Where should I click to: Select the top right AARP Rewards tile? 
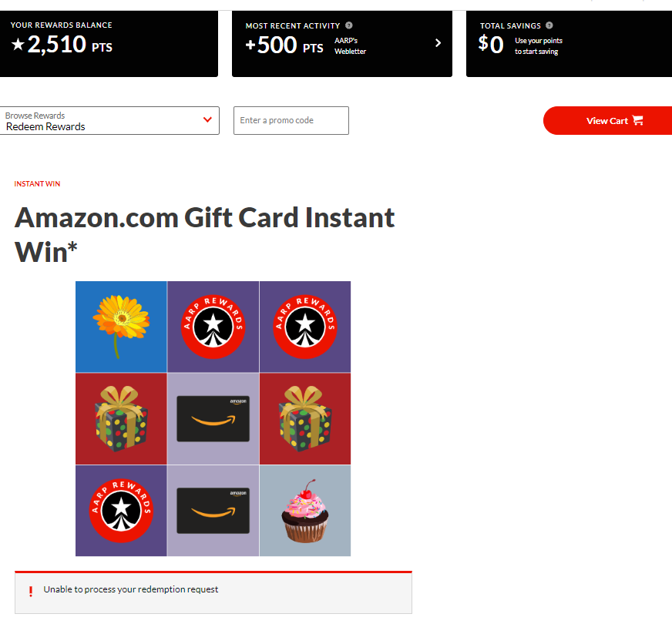[304, 327]
